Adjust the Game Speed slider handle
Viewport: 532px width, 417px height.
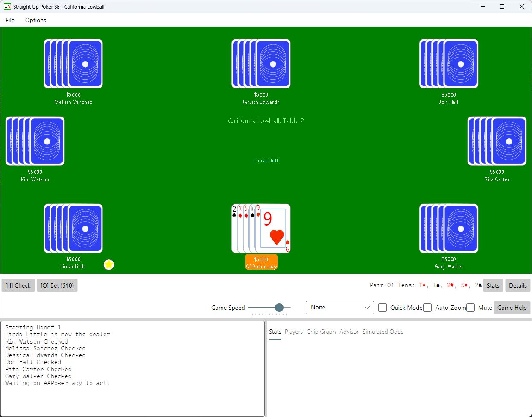pos(279,308)
